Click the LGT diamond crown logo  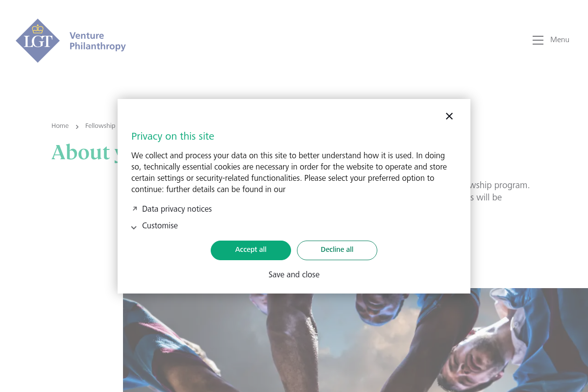coord(38,41)
